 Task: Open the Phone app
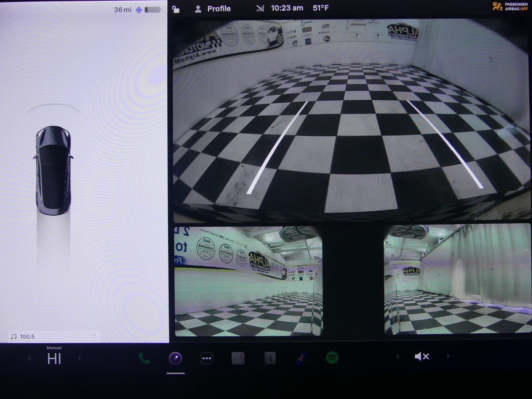pyautogui.click(x=144, y=358)
